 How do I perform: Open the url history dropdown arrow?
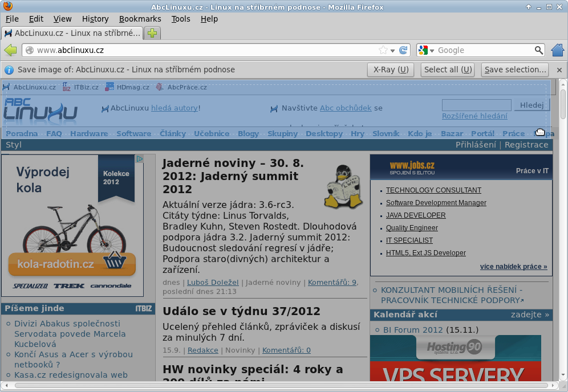click(x=392, y=51)
